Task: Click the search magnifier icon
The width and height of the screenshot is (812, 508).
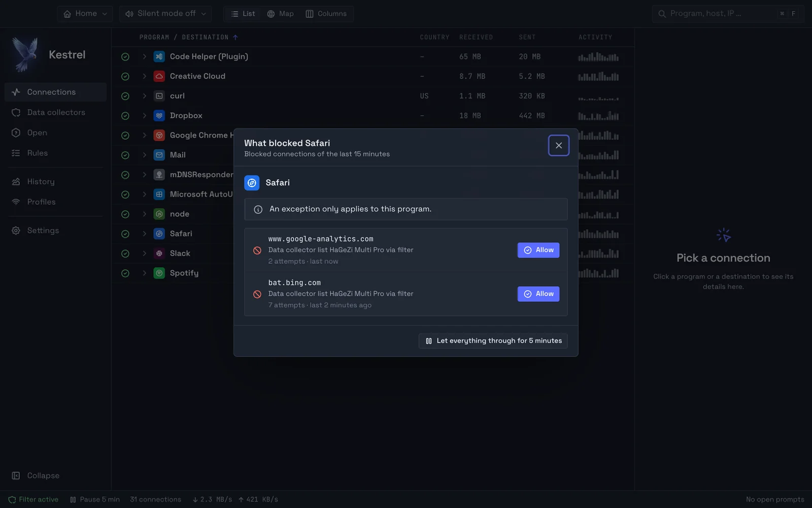Action: click(x=662, y=14)
